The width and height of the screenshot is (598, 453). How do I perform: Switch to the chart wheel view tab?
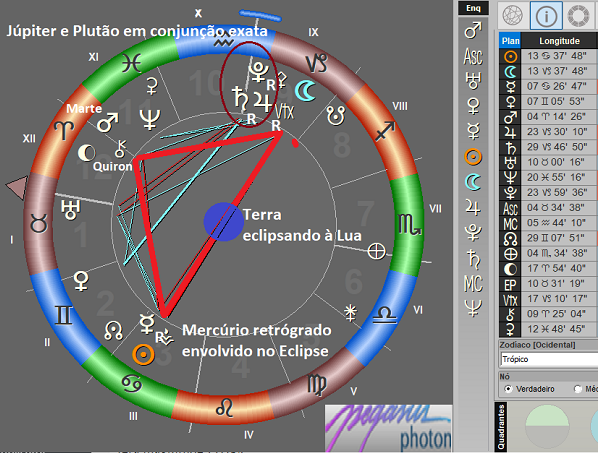click(x=513, y=16)
